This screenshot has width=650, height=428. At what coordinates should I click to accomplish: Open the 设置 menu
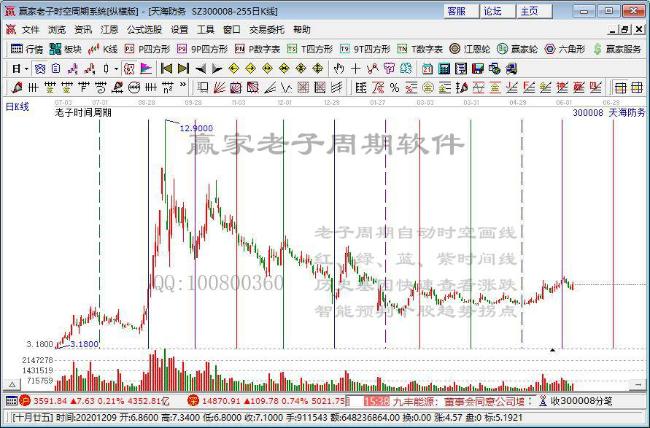coord(179,30)
